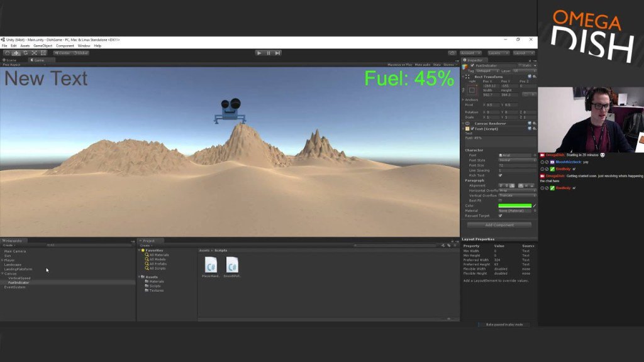Select the Rect transform tool
The image size is (644, 362).
pyautogui.click(x=43, y=53)
